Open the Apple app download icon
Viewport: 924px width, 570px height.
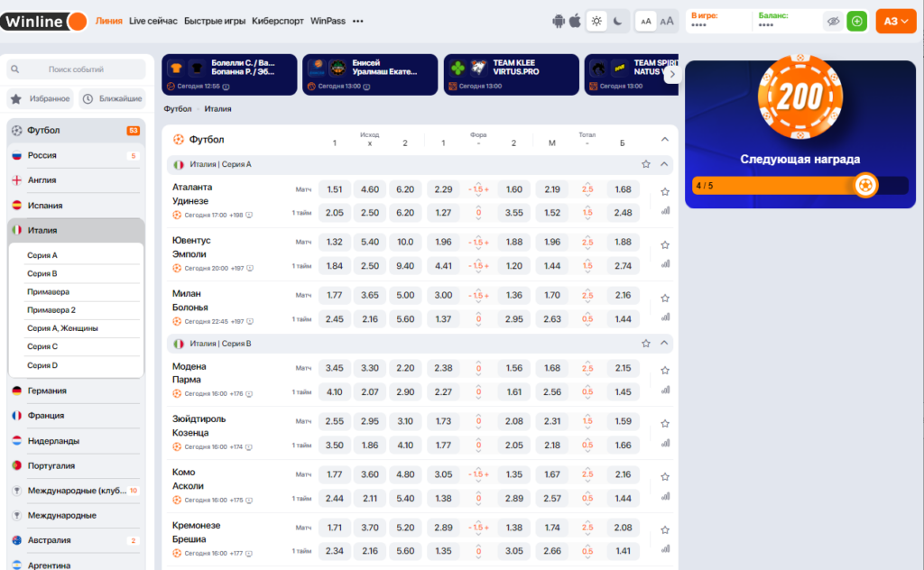(575, 22)
